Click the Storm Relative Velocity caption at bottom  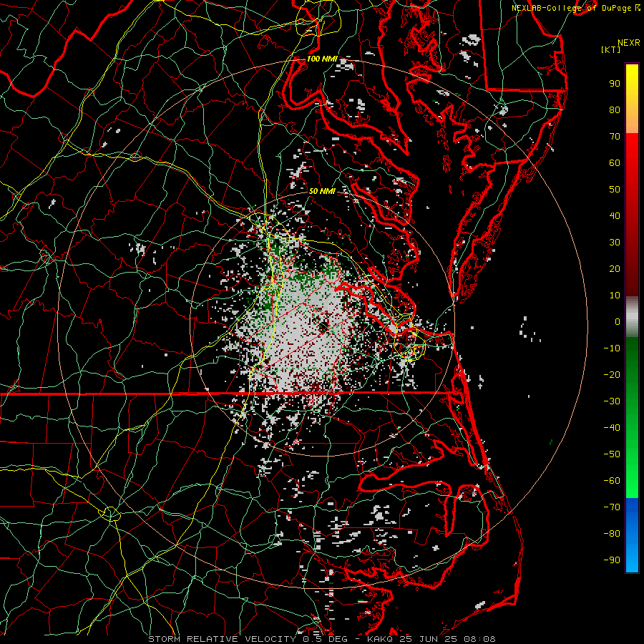point(321,639)
